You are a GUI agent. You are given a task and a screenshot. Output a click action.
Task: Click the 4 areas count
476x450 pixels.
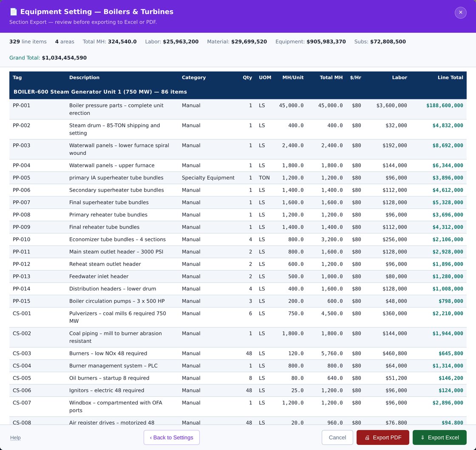pyautogui.click(x=65, y=42)
